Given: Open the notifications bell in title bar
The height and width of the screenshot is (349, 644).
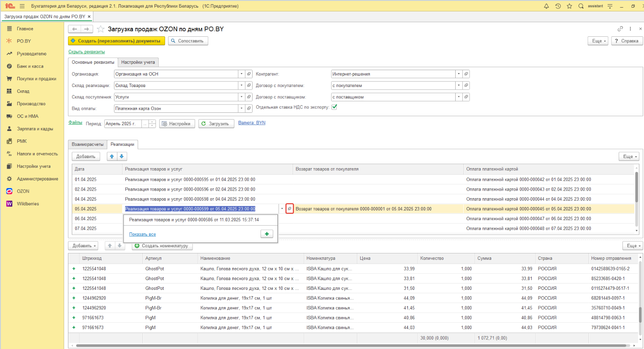Looking at the screenshot, I should point(546,6).
